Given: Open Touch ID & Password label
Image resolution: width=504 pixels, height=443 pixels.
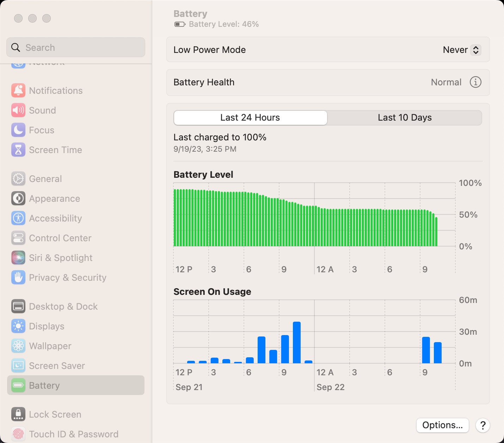Looking at the screenshot, I should pyautogui.click(x=74, y=434).
